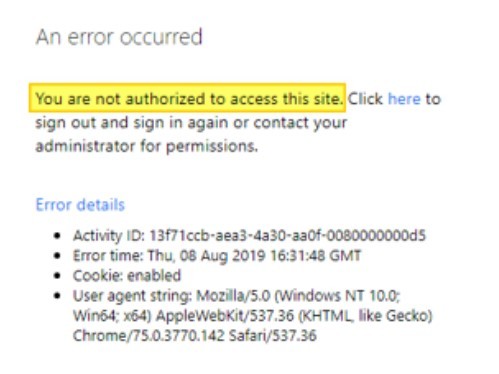Click the Chrome/75.0.3770.142 version text
This screenshot has height=374, width=499.
[149, 336]
